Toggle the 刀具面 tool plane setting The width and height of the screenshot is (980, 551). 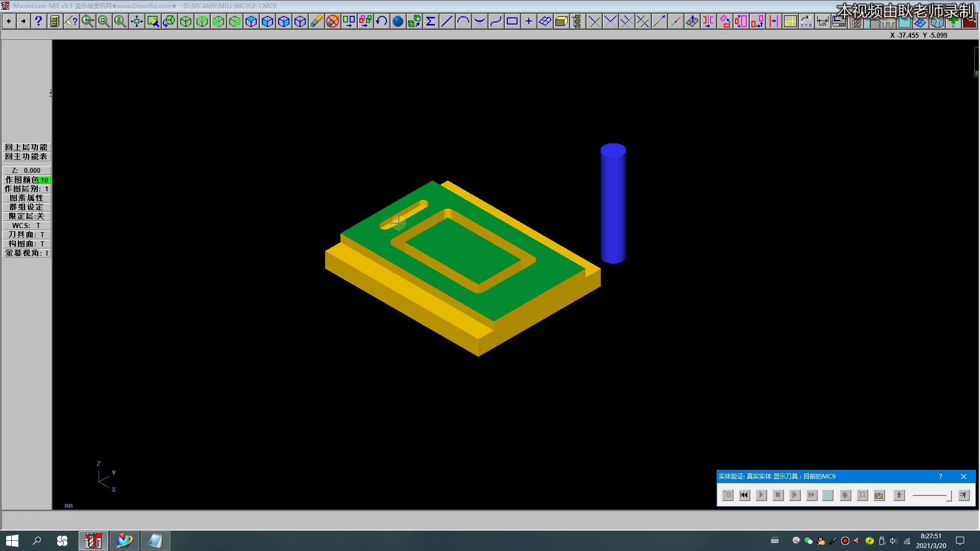(x=27, y=235)
